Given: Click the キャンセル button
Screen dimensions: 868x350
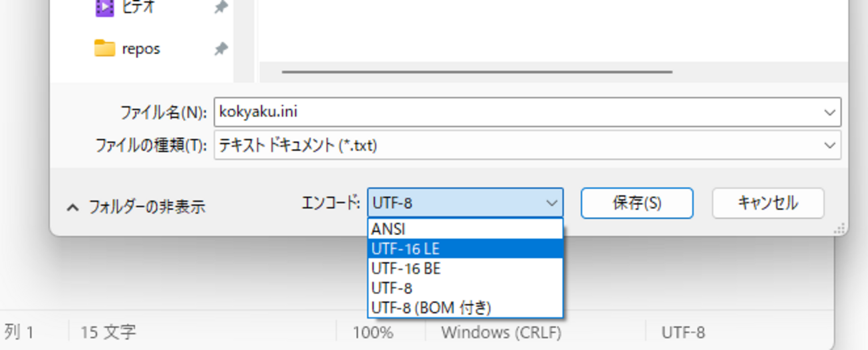Looking at the screenshot, I should [767, 202].
